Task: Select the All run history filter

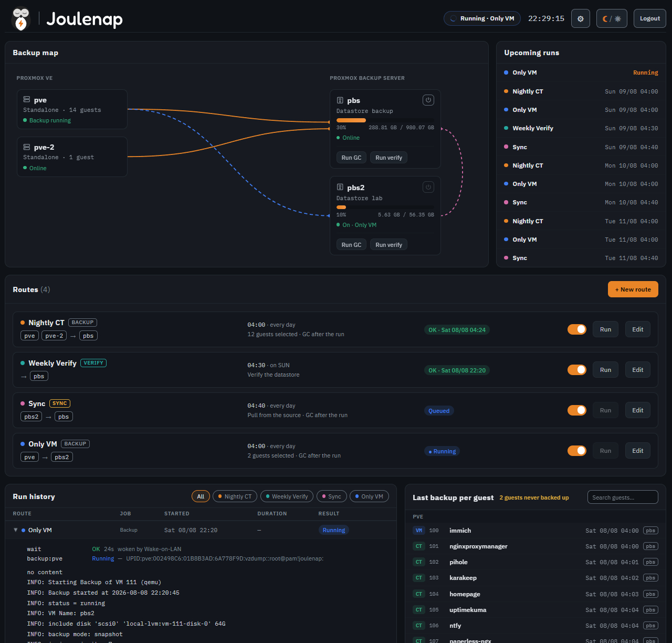Action: click(201, 496)
